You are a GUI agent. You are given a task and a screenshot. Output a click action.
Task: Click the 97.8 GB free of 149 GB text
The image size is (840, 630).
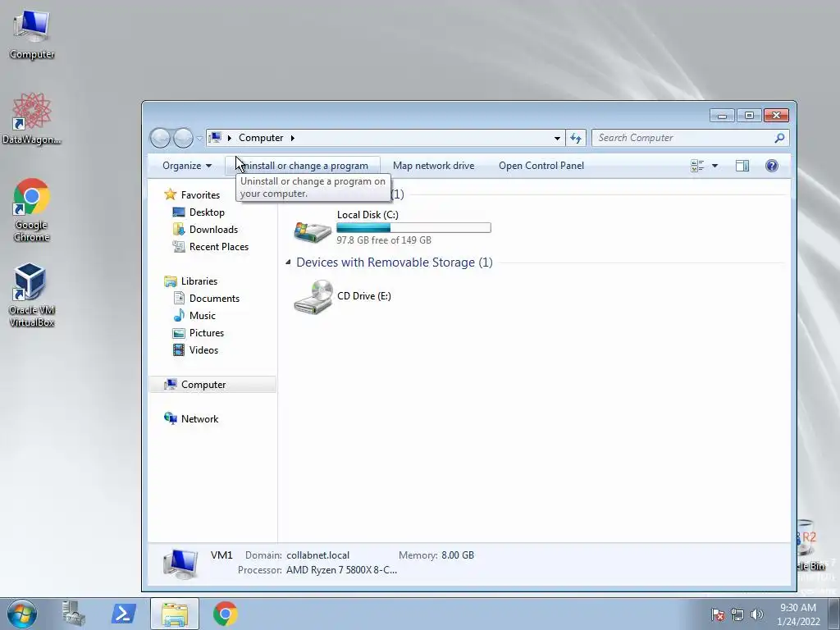click(x=384, y=240)
